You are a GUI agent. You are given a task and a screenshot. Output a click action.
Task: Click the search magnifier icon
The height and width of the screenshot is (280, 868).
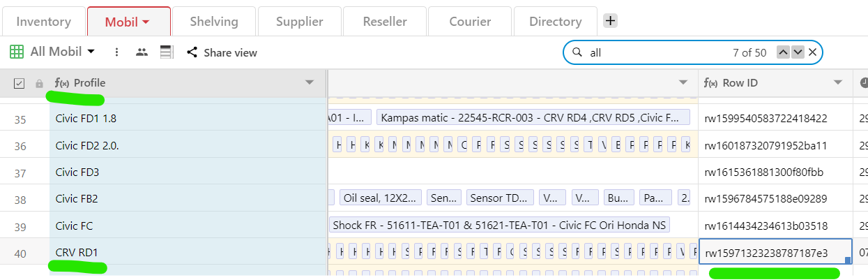point(577,52)
